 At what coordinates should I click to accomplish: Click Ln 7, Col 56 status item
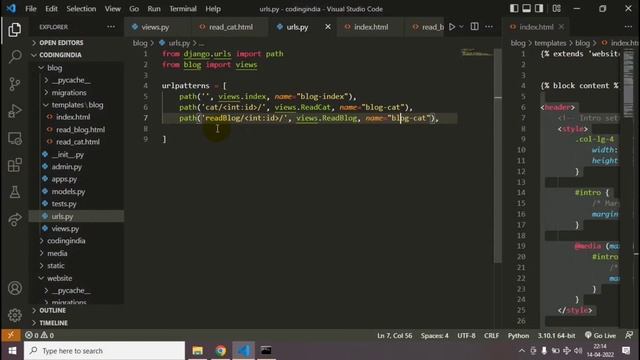[394, 336]
